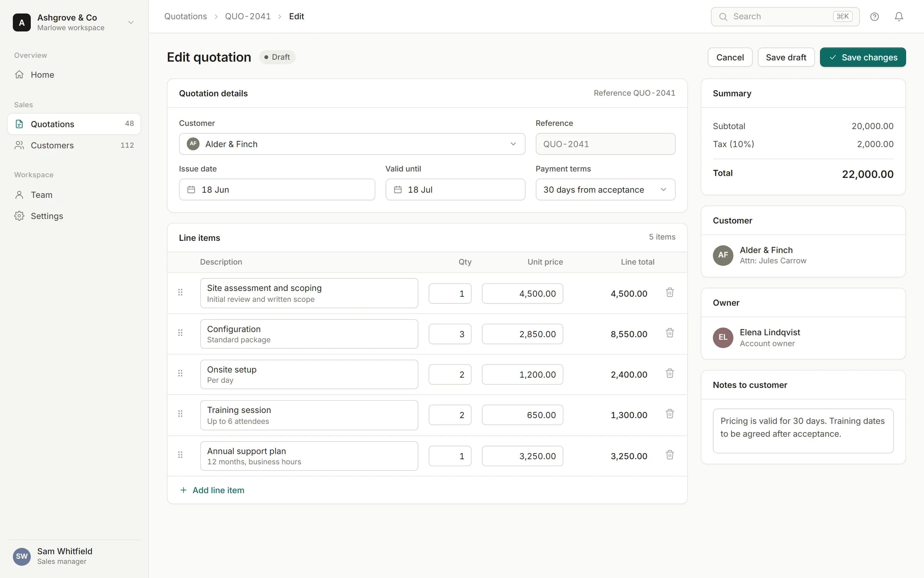Edit quantity for Configuration
Viewport: 924px width, 578px height.
coord(450,334)
